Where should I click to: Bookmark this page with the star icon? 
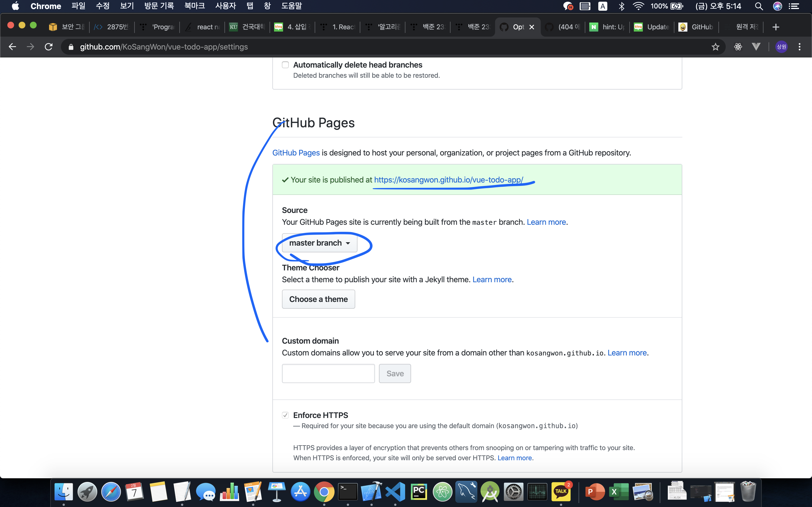(715, 47)
